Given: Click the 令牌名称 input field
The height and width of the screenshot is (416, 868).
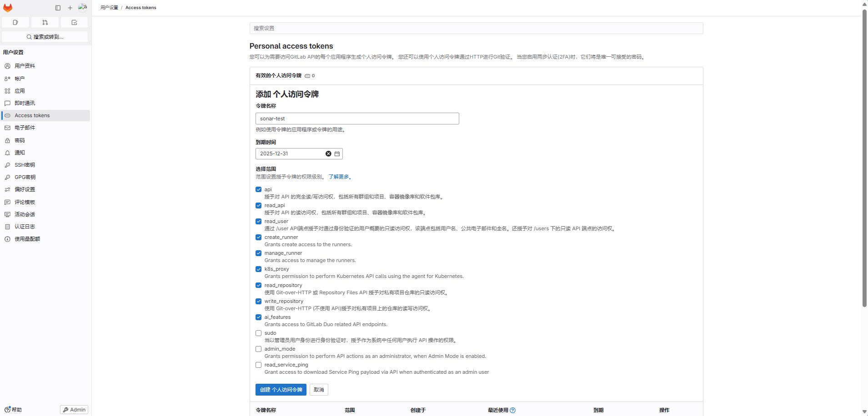Looking at the screenshot, I should [357, 119].
